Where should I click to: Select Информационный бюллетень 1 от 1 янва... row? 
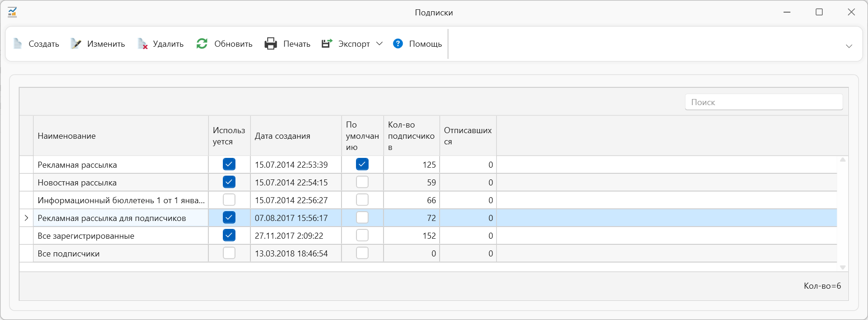pos(121,200)
